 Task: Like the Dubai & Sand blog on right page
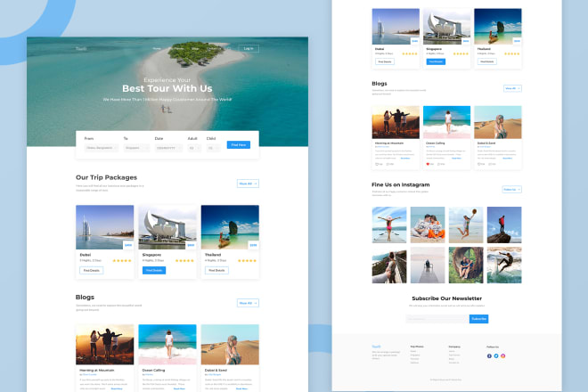[x=479, y=164]
